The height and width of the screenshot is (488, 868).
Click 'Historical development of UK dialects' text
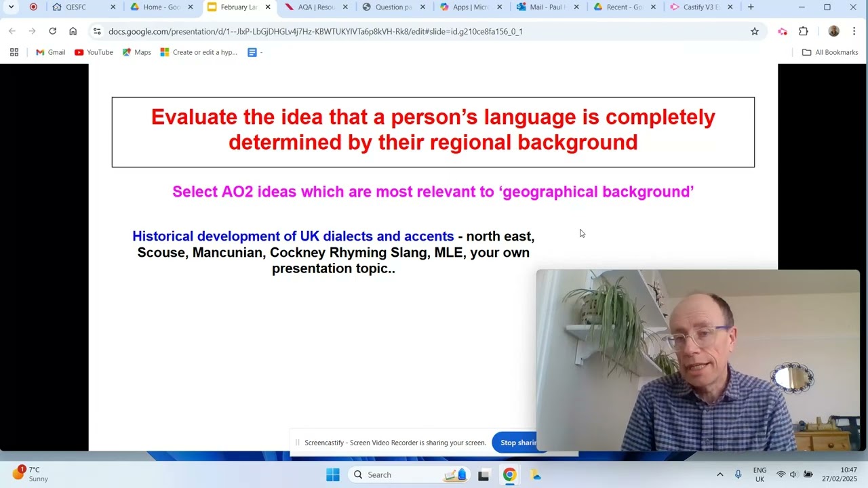pyautogui.click(x=293, y=236)
